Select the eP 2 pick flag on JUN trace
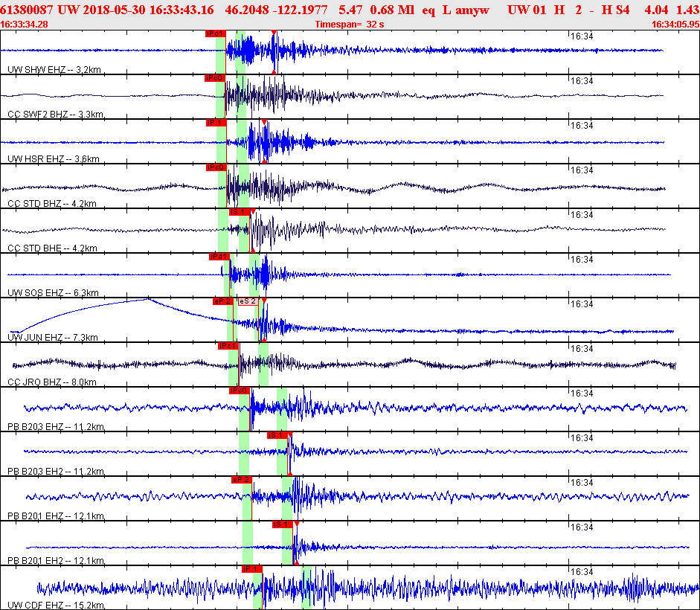The image size is (700, 610). [222, 301]
